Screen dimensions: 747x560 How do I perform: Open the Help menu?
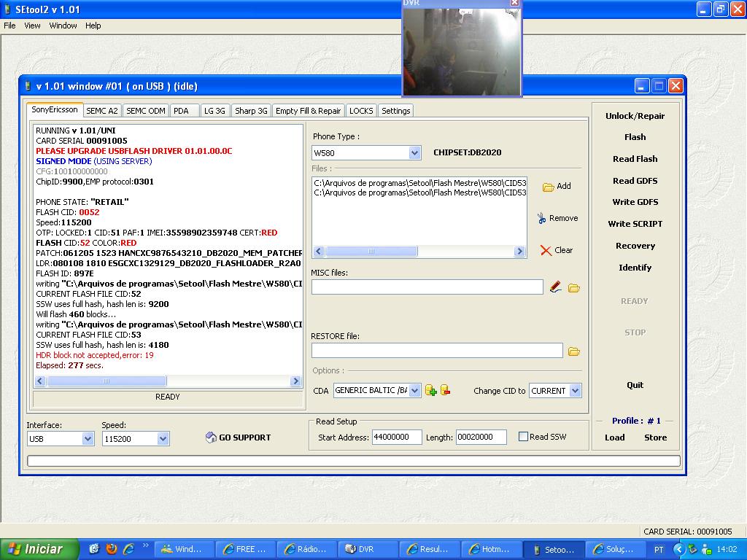93,26
